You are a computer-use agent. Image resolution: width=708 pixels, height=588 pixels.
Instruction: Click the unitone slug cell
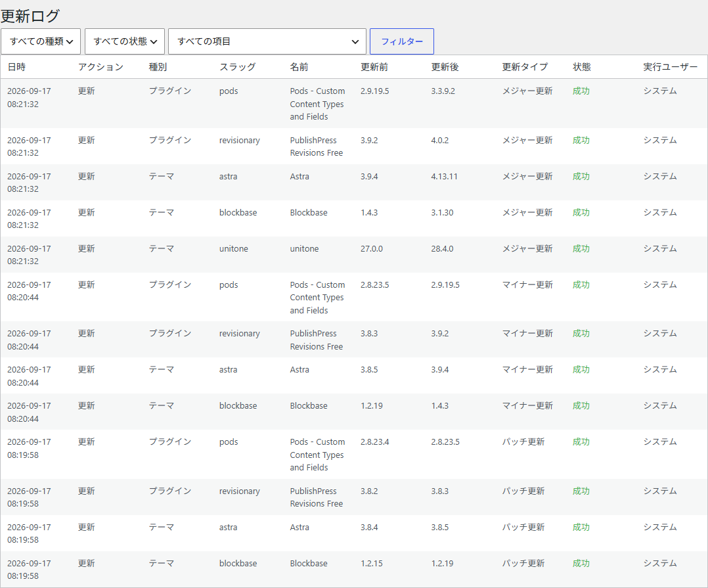click(x=233, y=248)
